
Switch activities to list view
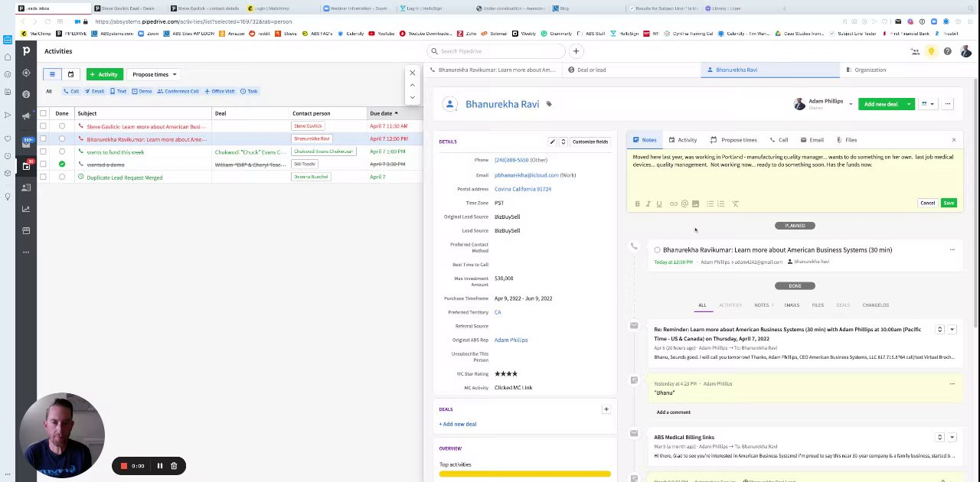52,74
